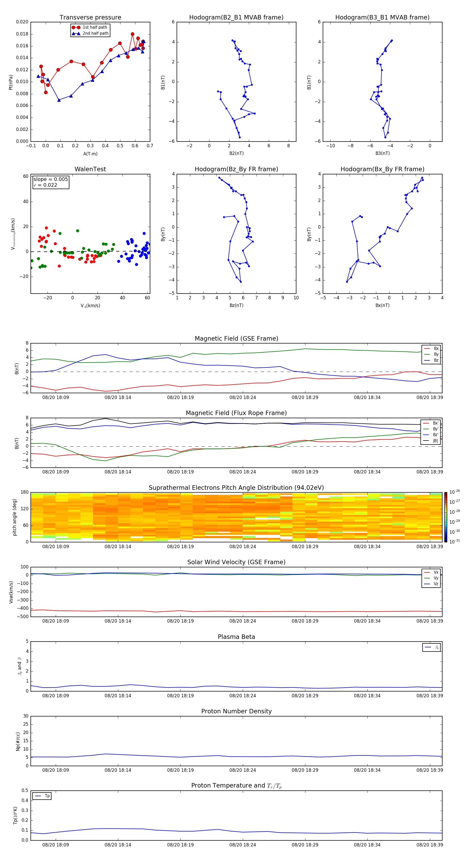Image resolution: width=473 pixels, height=868 pixels.
Task: Click the Suprathermal Electrons Pitch Angle Distribution title
Action: [236, 488]
